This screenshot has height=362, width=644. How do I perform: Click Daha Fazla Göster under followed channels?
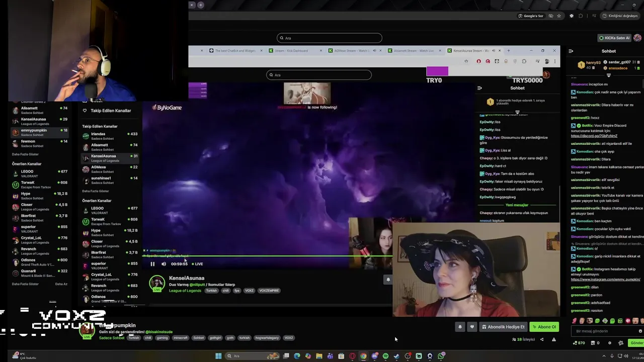point(25,154)
